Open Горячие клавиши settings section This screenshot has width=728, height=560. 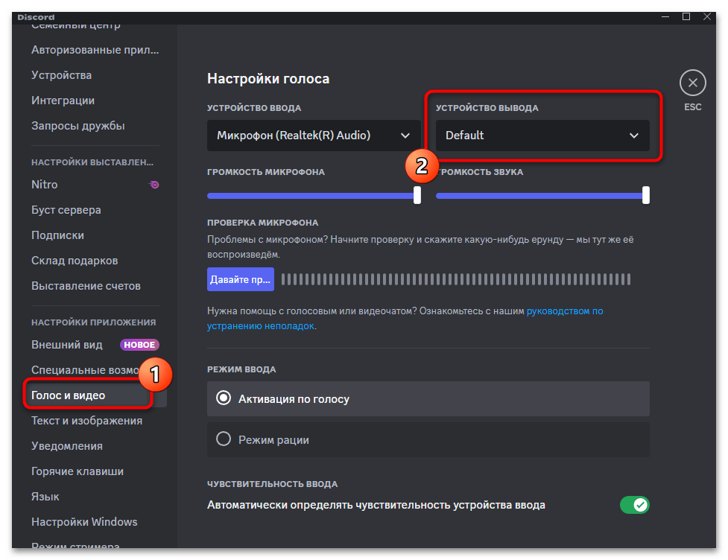77,471
